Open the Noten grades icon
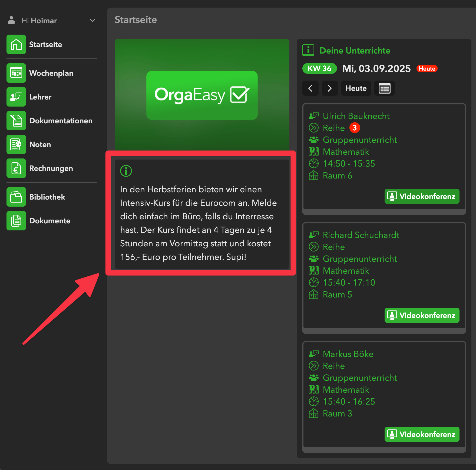The width and height of the screenshot is (476, 470). click(16, 144)
